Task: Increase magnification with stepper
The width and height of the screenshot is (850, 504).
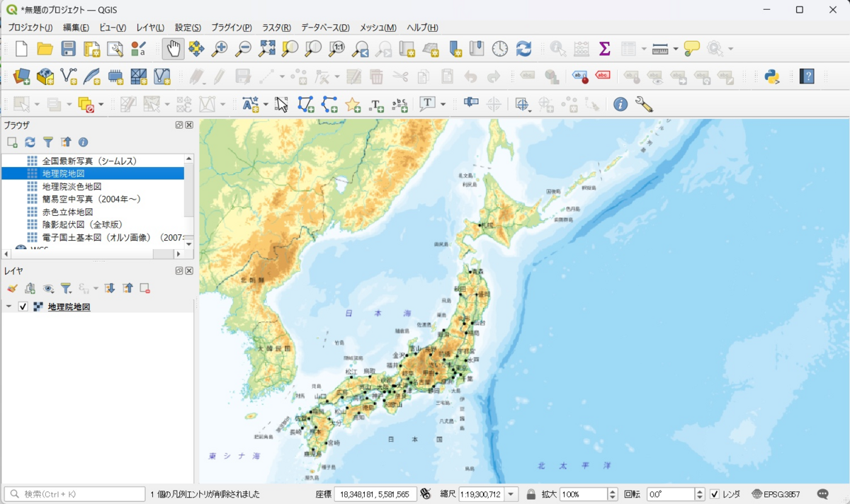Action: [613, 491]
